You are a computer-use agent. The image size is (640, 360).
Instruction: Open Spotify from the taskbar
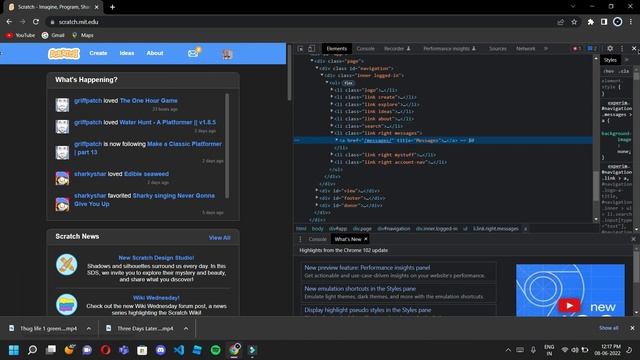click(x=216, y=350)
